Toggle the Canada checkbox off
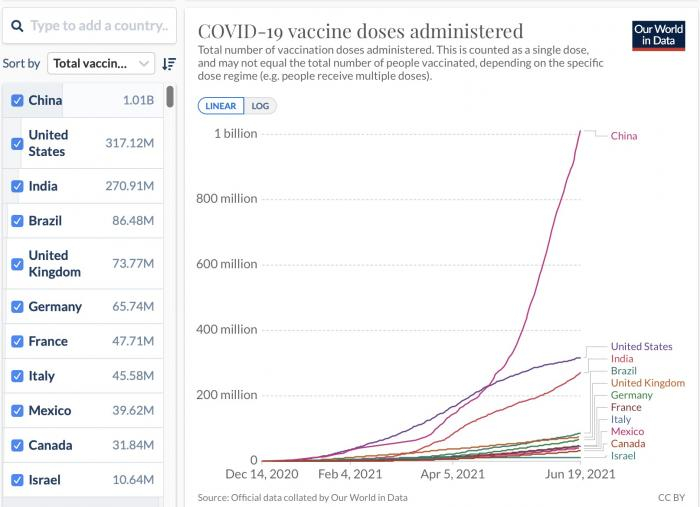700x507 pixels. pyautogui.click(x=17, y=445)
